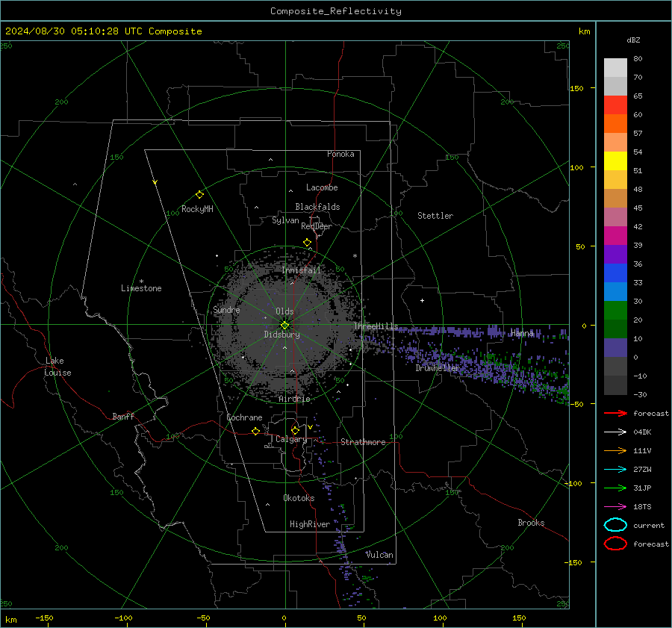Screen dimensions: 672x628
Task: Click the Banff label
Action: pos(123,416)
